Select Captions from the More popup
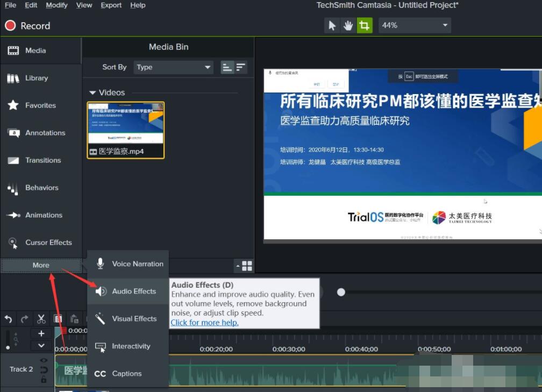Screen dimensions: 542x392 [127, 374]
